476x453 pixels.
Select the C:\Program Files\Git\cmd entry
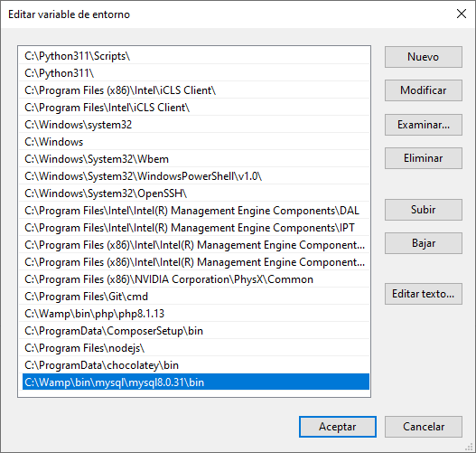[194, 297]
